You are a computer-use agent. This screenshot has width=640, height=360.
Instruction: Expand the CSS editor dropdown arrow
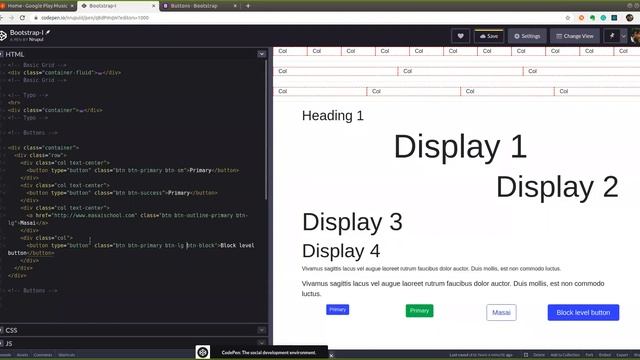262,330
